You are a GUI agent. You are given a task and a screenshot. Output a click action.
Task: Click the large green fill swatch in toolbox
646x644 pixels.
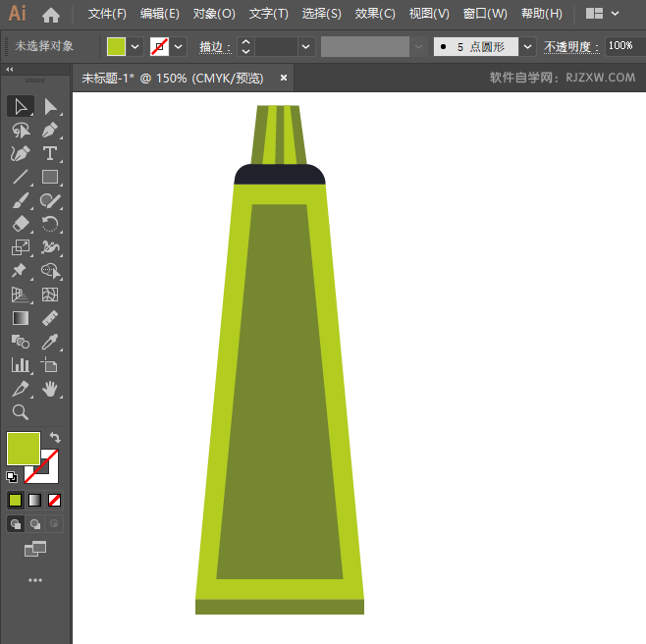point(23,449)
